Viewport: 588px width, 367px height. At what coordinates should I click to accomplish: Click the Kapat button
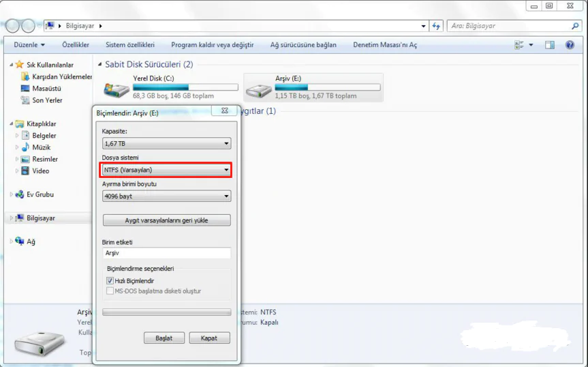pos(209,338)
